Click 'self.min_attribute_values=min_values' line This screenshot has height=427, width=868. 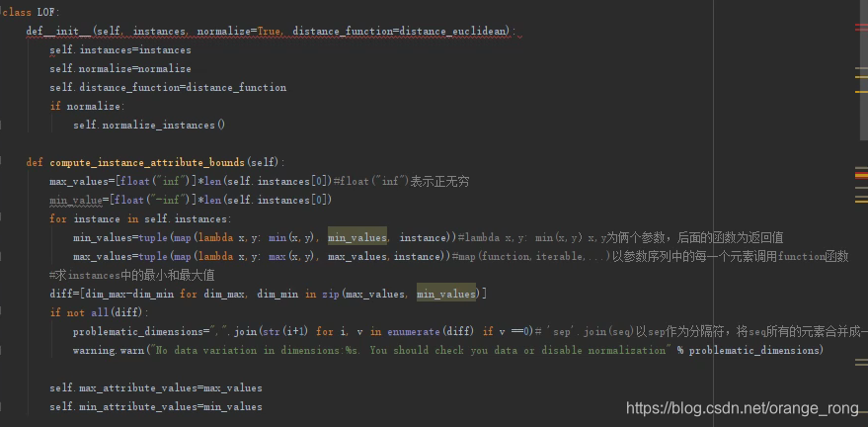click(x=156, y=406)
